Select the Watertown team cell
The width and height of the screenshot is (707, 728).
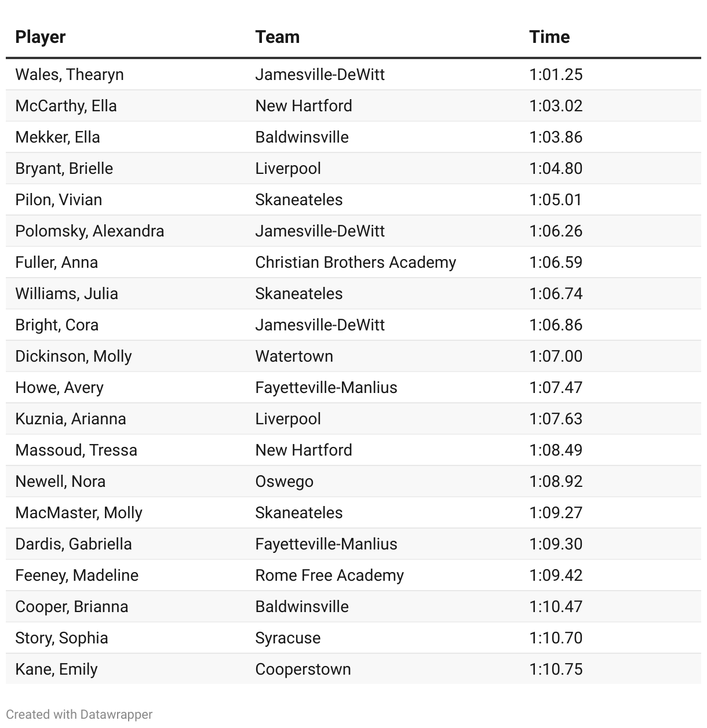tap(294, 356)
